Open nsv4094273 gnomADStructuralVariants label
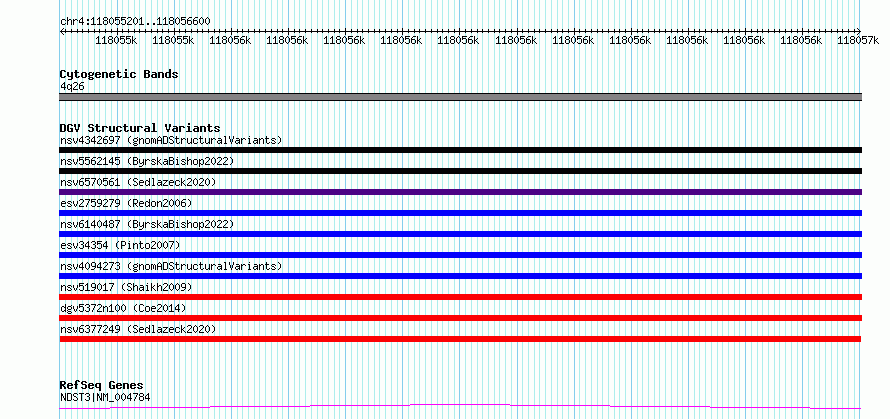 point(171,266)
